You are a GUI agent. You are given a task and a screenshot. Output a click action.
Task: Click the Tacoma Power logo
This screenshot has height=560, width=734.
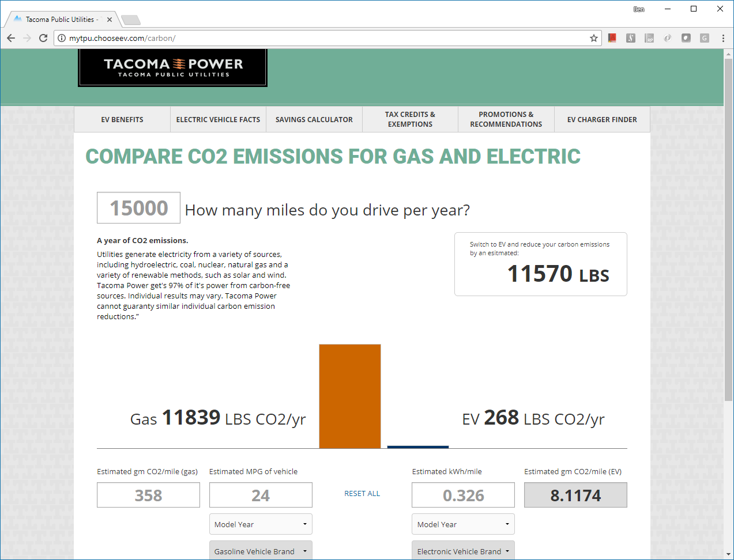pos(172,67)
